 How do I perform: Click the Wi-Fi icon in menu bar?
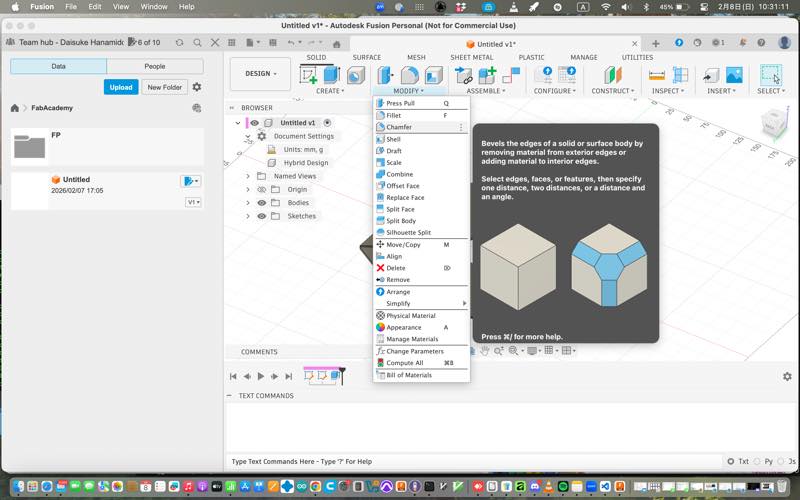(x=606, y=7)
